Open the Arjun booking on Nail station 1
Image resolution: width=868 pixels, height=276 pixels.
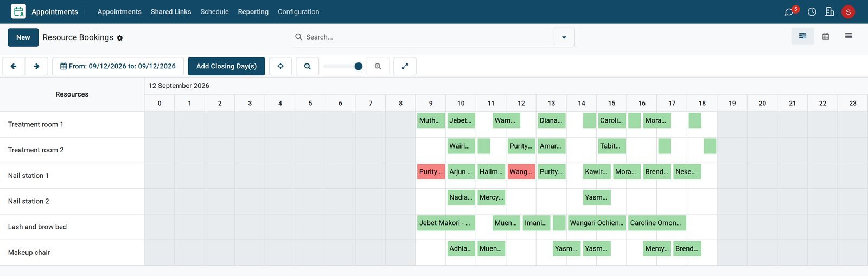click(461, 171)
